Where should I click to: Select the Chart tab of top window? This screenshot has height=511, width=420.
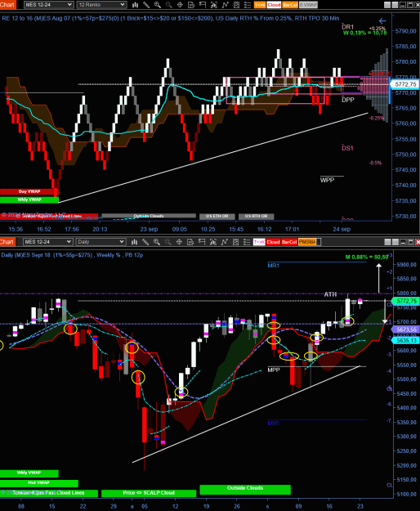(x=7, y=5)
